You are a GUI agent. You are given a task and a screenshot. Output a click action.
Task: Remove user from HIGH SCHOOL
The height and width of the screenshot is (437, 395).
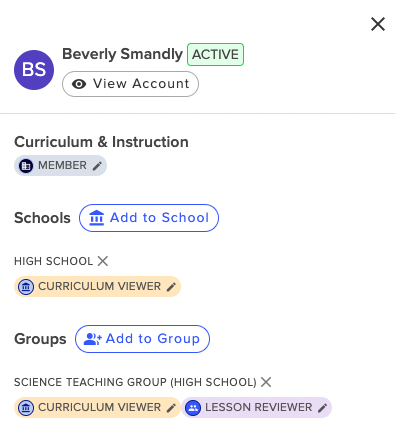click(103, 261)
